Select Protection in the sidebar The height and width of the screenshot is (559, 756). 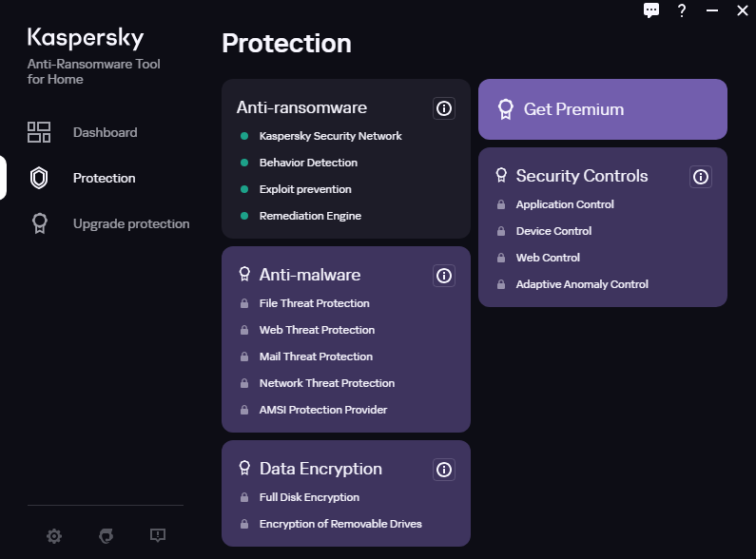[x=104, y=178]
